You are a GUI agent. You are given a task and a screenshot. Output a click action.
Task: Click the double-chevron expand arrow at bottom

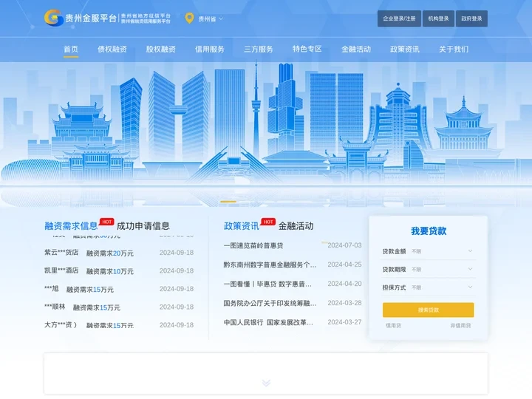point(266,383)
